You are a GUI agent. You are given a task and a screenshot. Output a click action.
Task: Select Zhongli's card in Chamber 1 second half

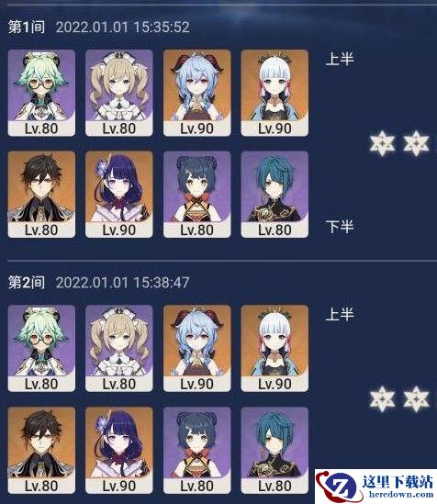(x=41, y=195)
